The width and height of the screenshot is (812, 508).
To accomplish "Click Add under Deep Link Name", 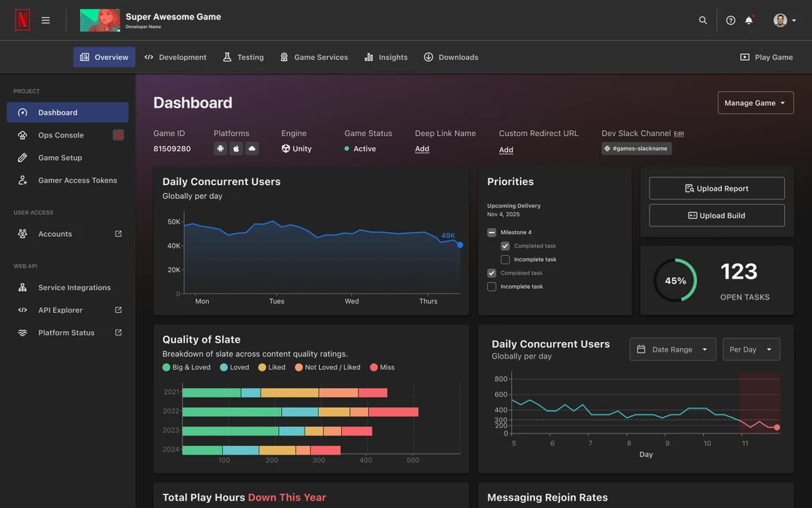I will click(x=421, y=149).
